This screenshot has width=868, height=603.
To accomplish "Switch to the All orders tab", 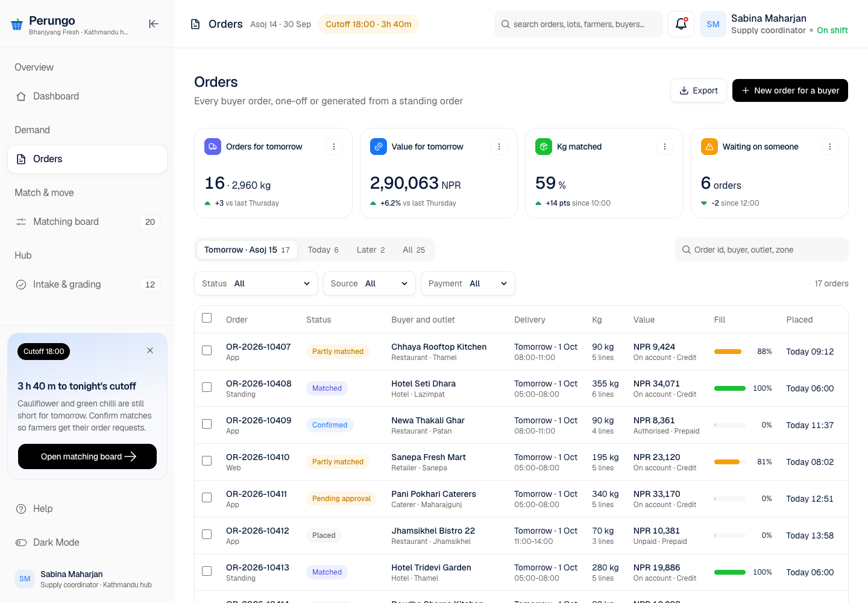I will coord(414,250).
